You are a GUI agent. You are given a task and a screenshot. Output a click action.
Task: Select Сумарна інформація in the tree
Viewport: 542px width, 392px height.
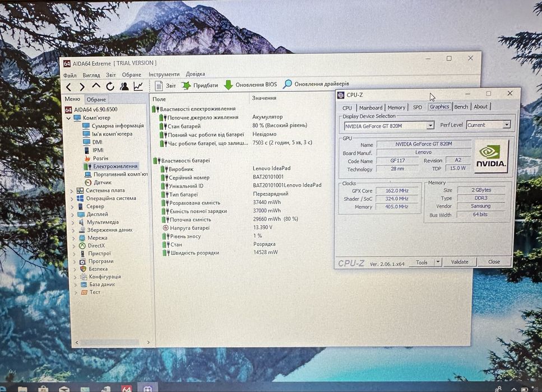pos(113,125)
